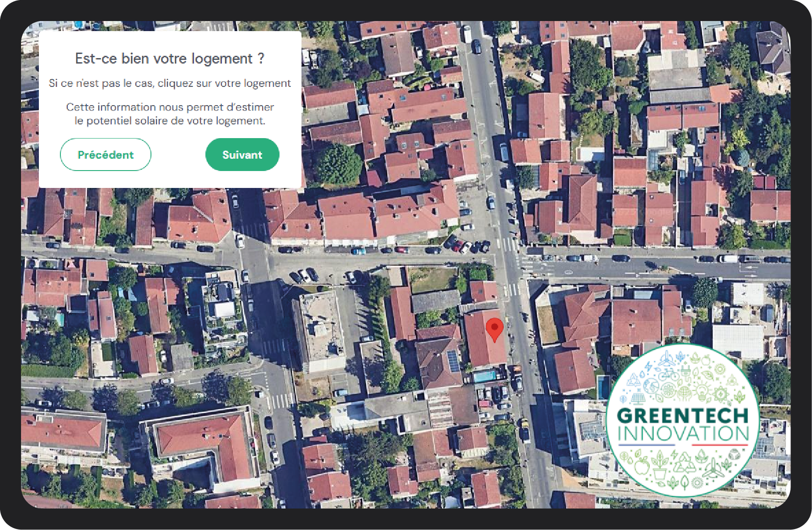Click the green Suivant button
Viewport: 812px width, 530px height.
click(242, 155)
